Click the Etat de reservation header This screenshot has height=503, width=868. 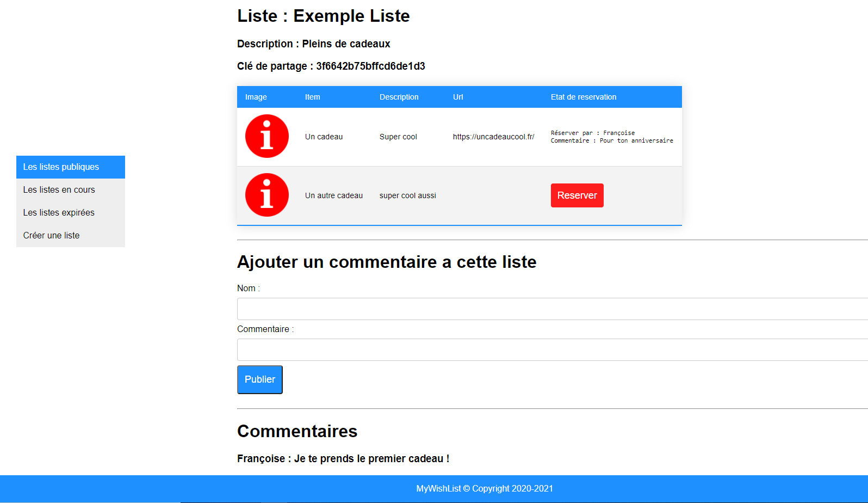click(x=583, y=97)
